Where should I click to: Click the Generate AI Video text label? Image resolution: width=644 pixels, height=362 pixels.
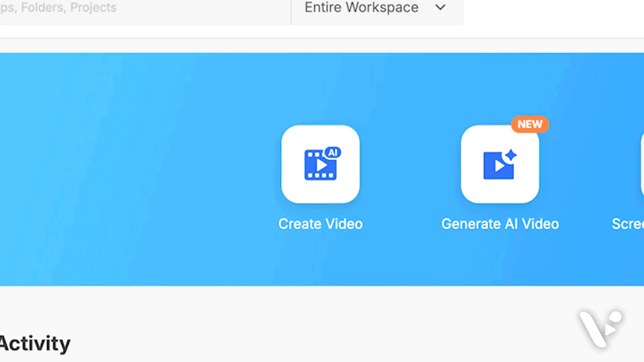[x=500, y=224]
